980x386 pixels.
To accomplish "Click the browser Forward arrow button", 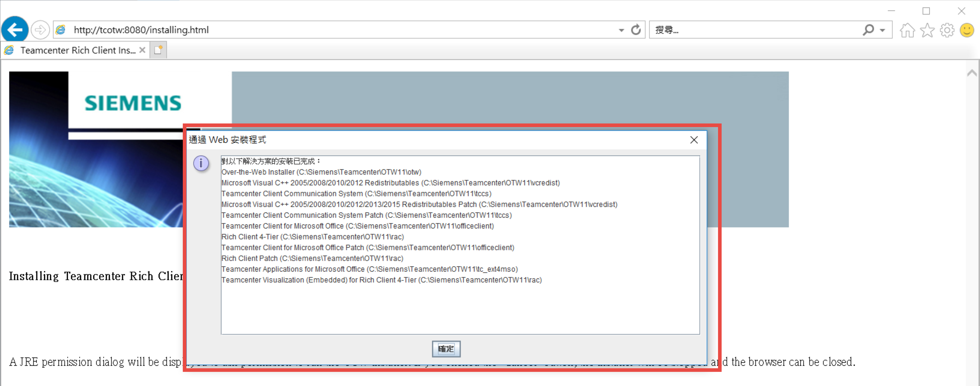I will coord(40,30).
